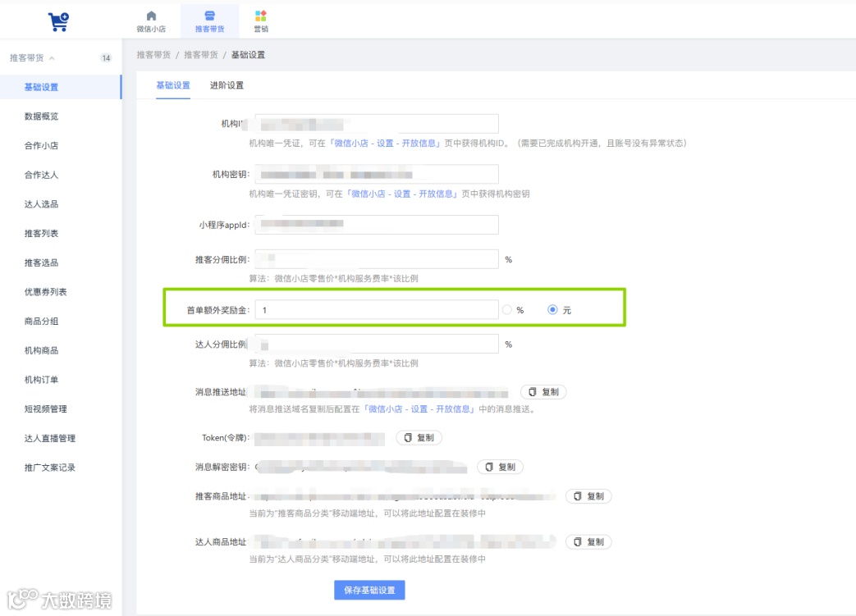856x616 pixels.
Task: Click 保存基础设置 button
Action: [369, 591]
